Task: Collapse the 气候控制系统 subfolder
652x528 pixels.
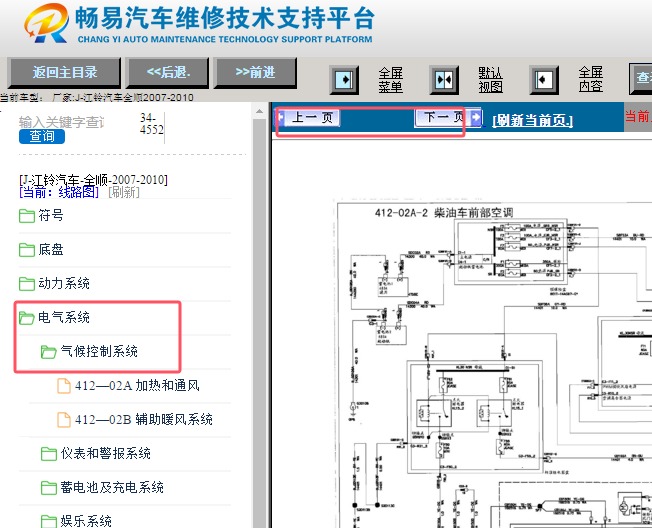Action: [x=99, y=352]
